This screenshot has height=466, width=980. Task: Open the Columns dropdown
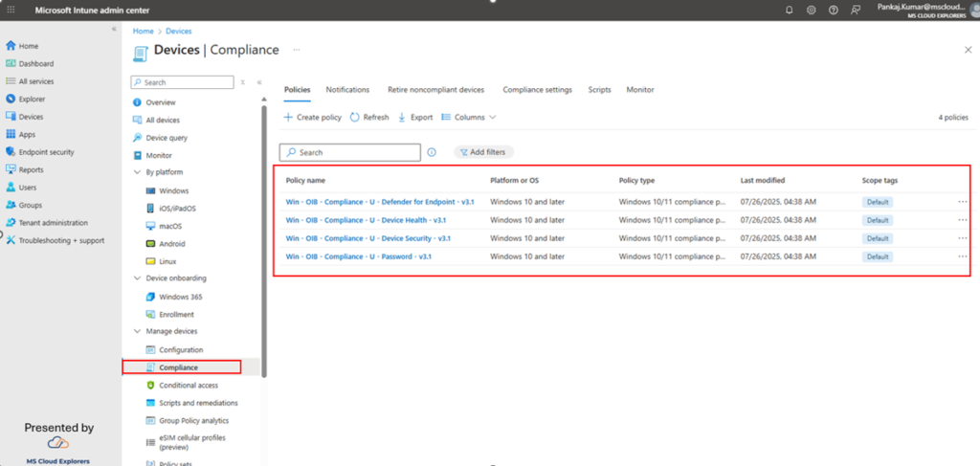469,118
